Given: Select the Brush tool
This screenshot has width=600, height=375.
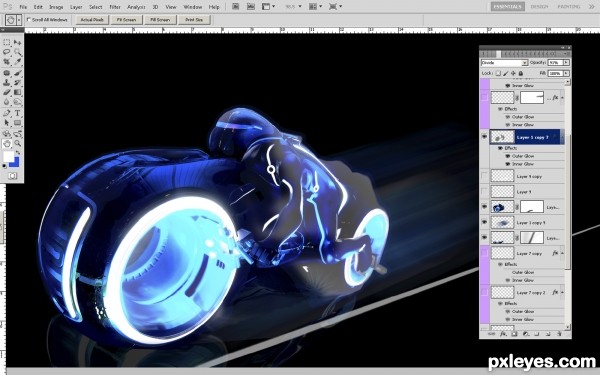Looking at the screenshot, I should tap(18, 73).
